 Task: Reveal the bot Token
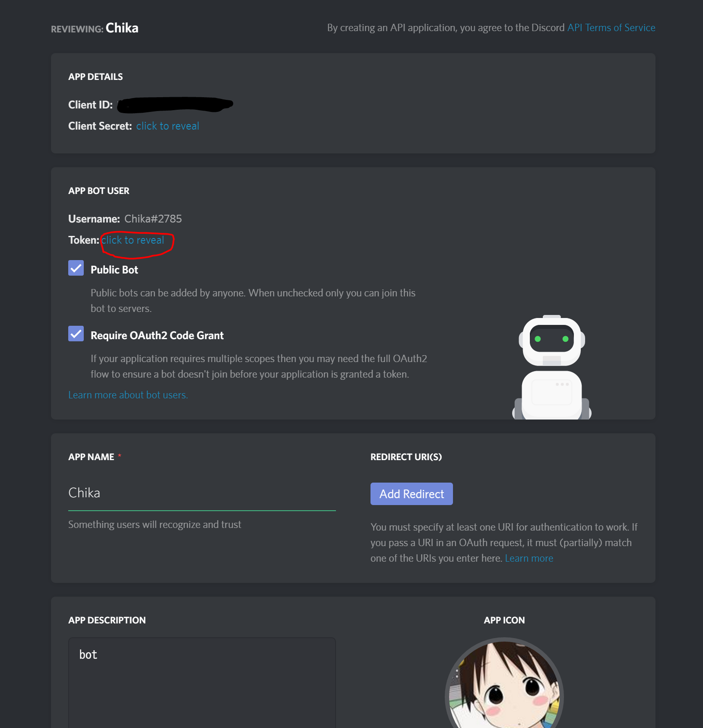(133, 240)
